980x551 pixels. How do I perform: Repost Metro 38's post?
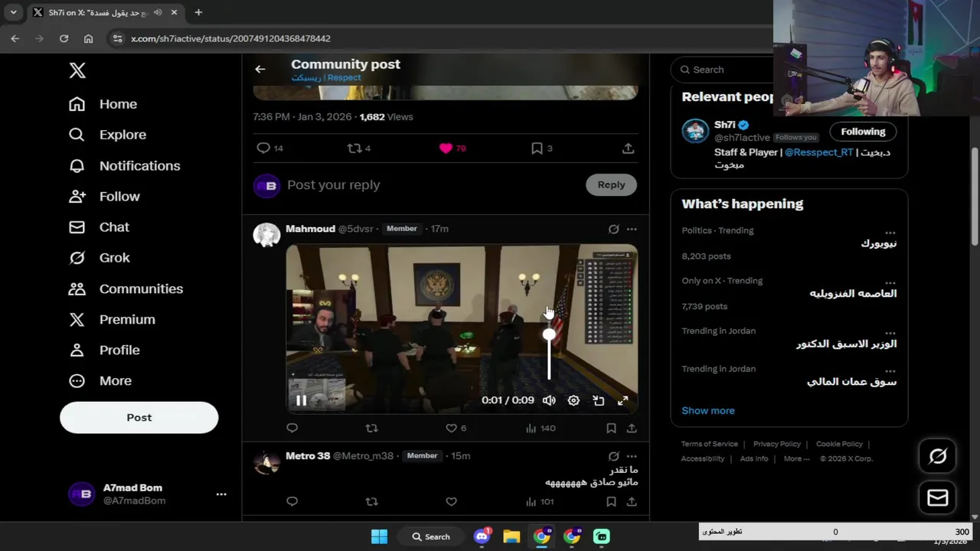click(x=371, y=502)
